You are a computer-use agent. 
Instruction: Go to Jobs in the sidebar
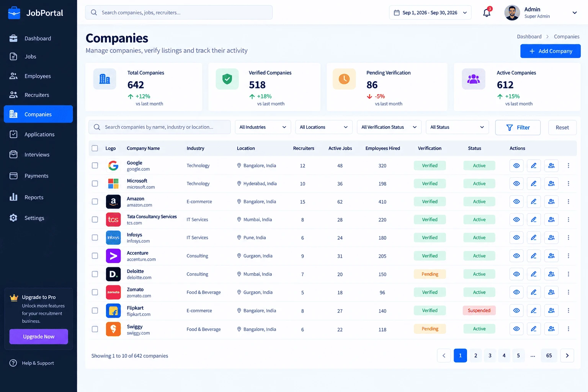[x=38, y=57]
